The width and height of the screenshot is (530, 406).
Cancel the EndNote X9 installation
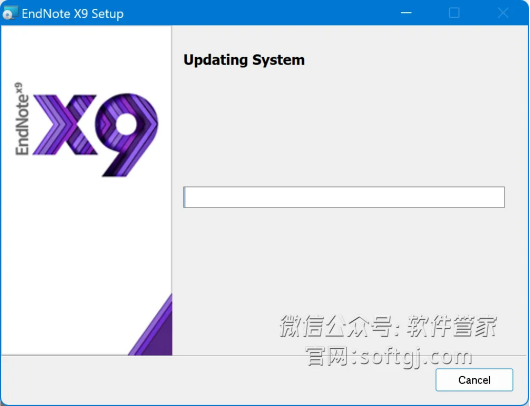click(x=474, y=380)
